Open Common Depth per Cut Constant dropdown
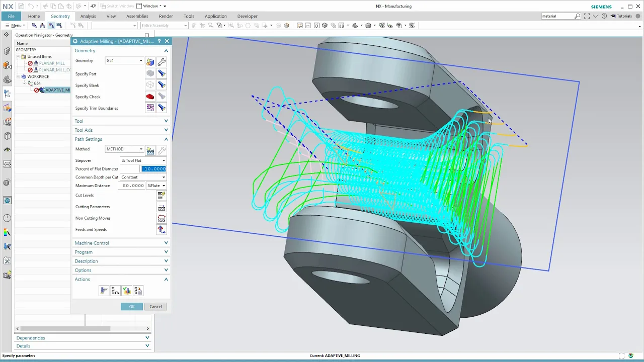 point(143,177)
